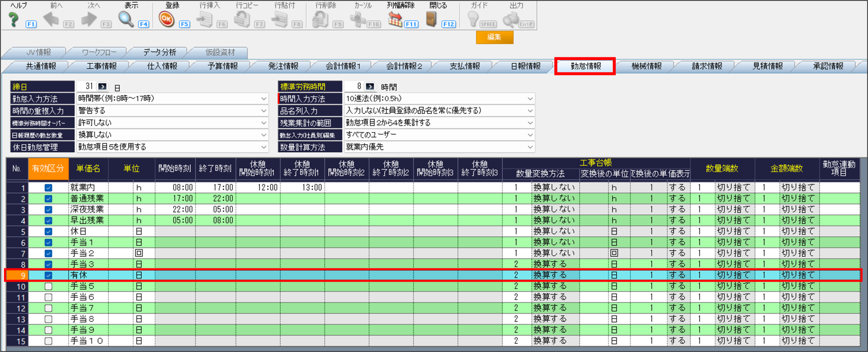
Task: Select the 開始時刻 cell for 普通残業
Action: [x=175, y=198]
